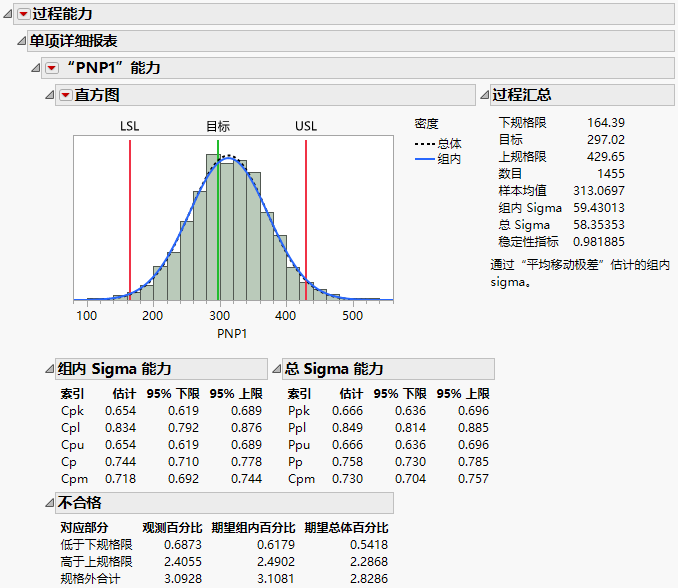Screen dimensions: 678x588
Task: Click the 95% 下限 header in 组内 table
Action: pos(173,394)
